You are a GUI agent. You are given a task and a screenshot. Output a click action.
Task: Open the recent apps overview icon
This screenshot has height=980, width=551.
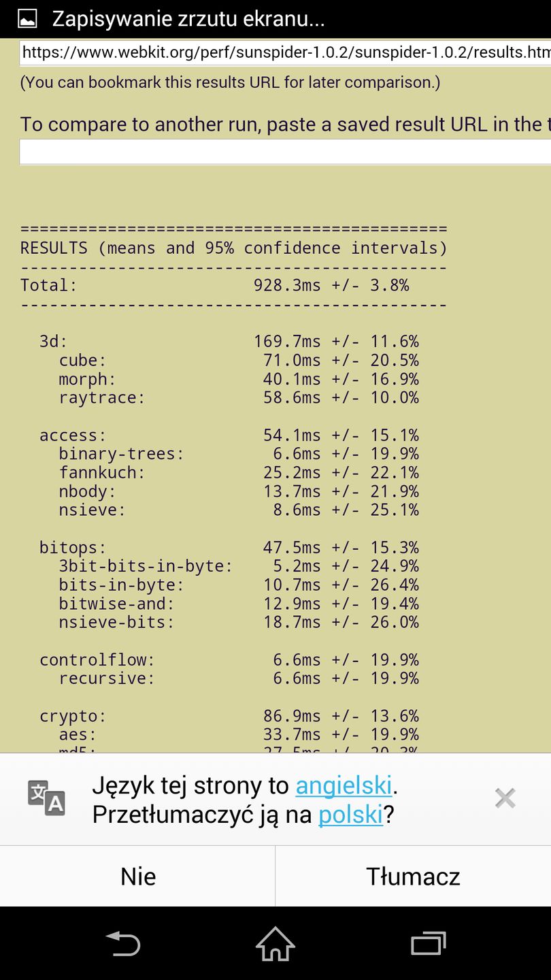(428, 944)
